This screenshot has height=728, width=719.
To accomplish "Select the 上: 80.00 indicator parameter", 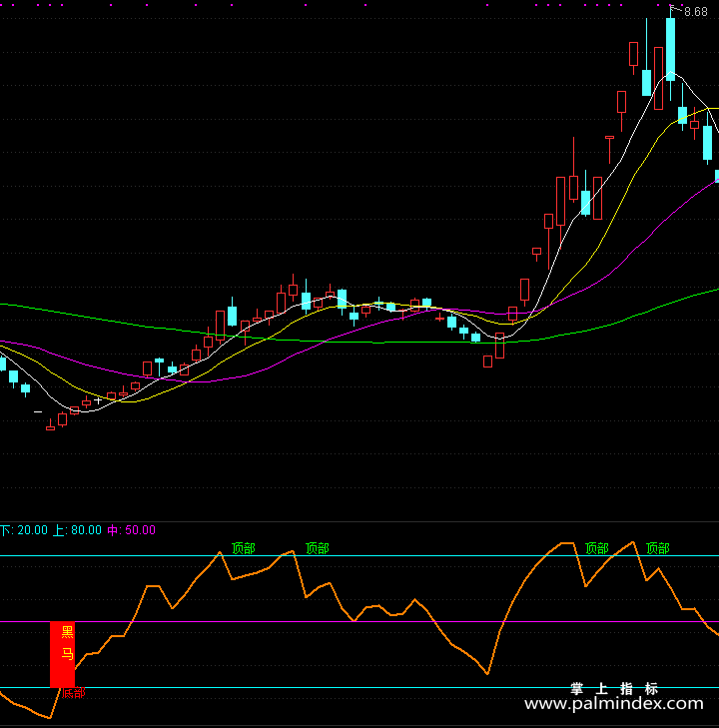I will pyautogui.click(x=77, y=530).
